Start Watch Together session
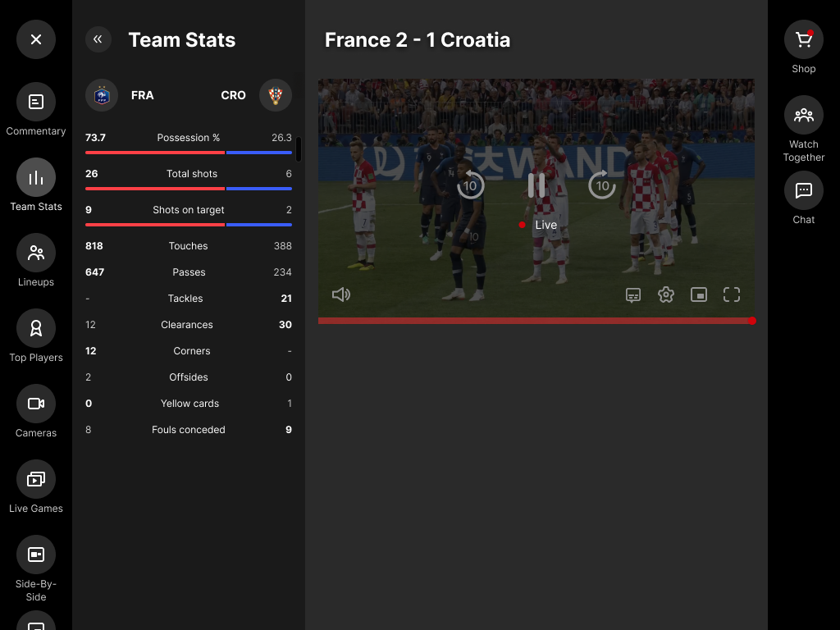This screenshot has height=630, width=840. point(804,115)
